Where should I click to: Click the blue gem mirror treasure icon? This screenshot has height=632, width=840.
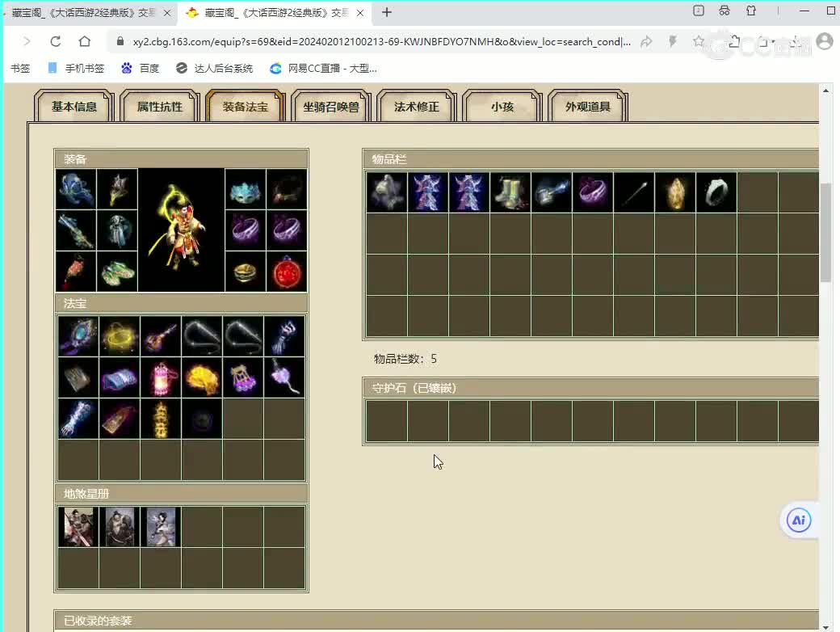tap(78, 336)
